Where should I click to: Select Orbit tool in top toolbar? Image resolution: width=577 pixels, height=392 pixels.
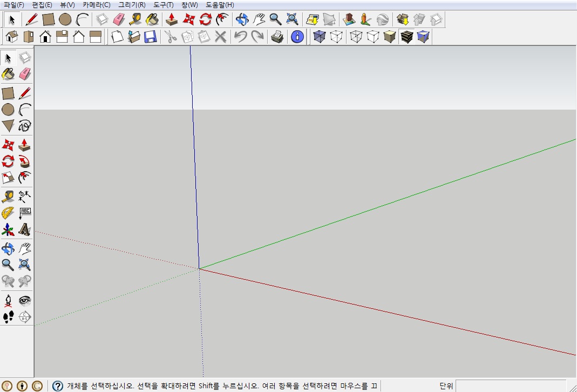tap(242, 19)
